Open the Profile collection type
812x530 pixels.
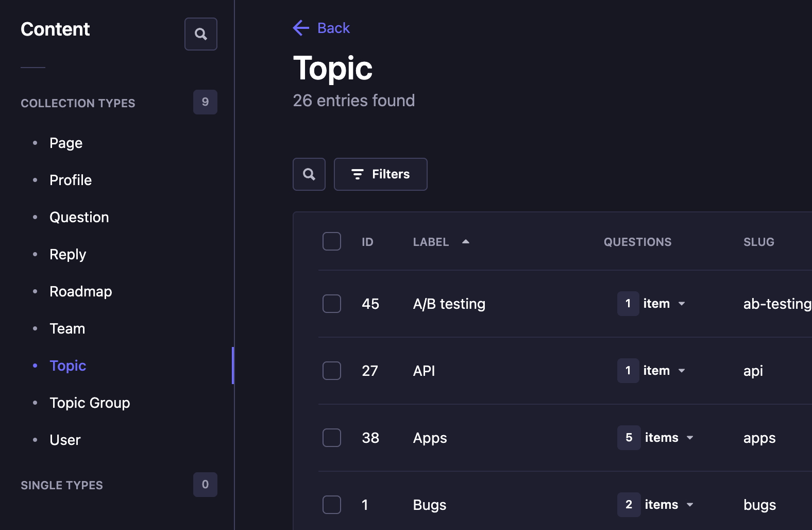click(71, 180)
